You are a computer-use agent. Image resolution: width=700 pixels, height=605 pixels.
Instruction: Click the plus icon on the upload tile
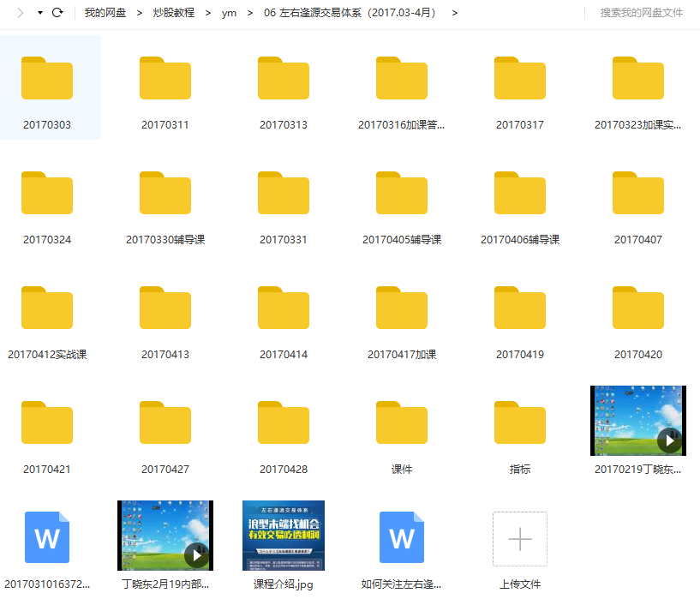(x=519, y=537)
